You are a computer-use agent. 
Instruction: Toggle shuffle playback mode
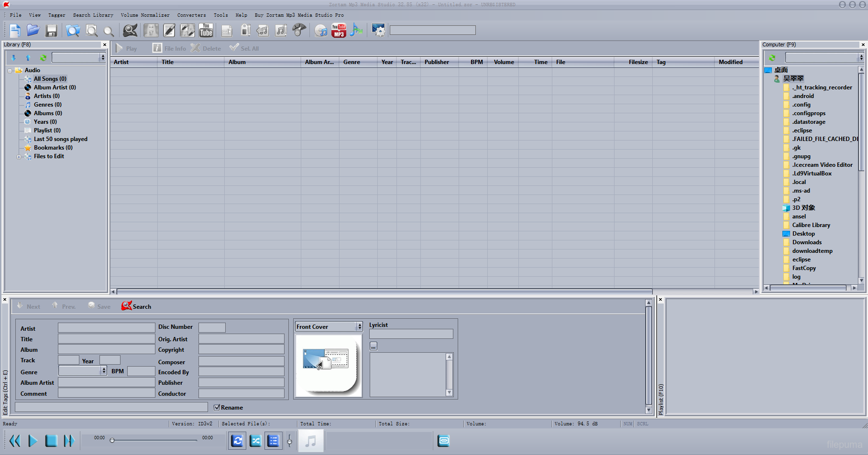pos(255,440)
